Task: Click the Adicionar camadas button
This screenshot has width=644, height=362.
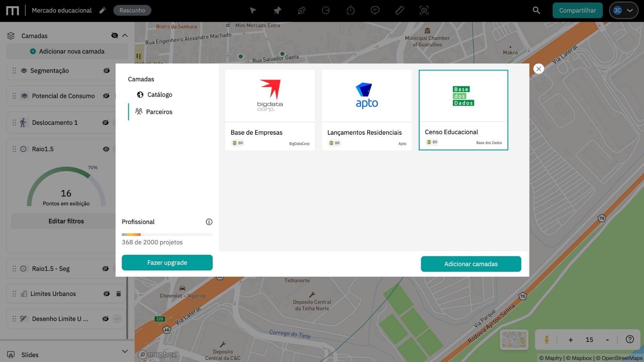Action: 471,264
